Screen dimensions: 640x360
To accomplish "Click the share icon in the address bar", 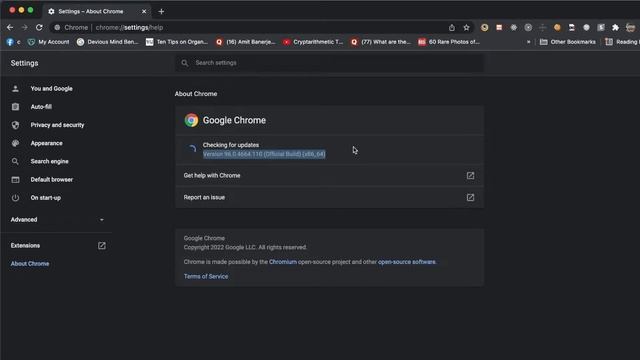I will coord(452,27).
